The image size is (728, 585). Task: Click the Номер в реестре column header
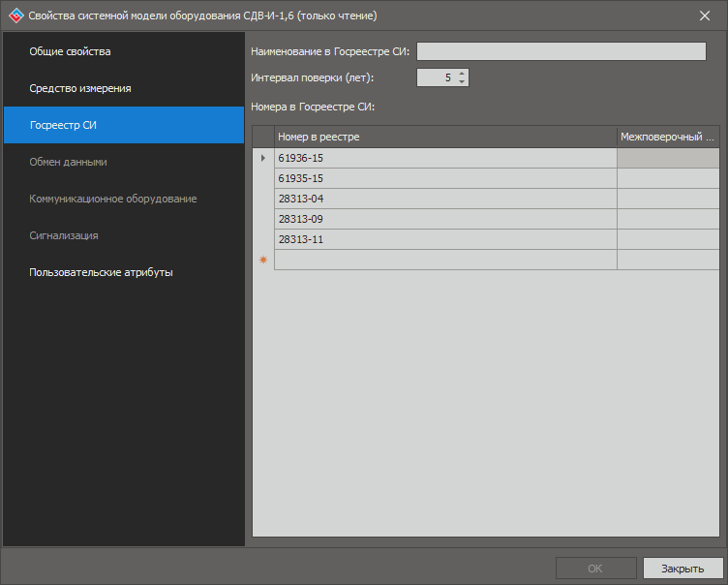tap(445, 138)
